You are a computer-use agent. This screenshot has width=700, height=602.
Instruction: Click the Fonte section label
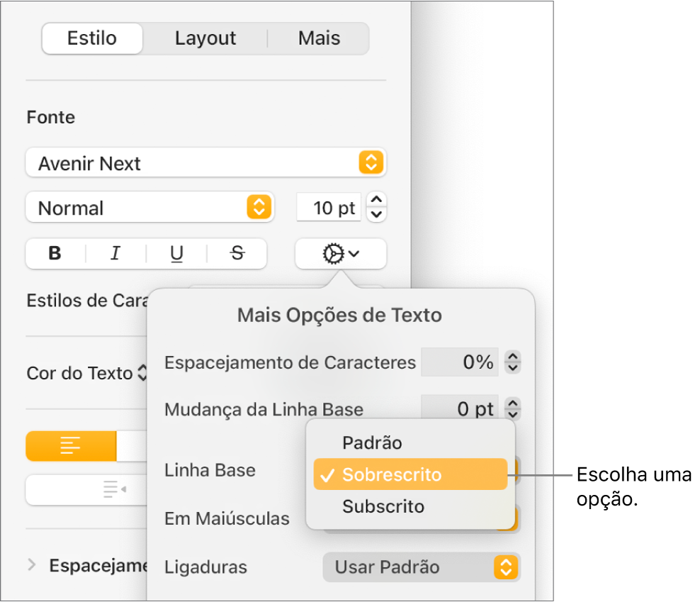(x=51, y=117)
